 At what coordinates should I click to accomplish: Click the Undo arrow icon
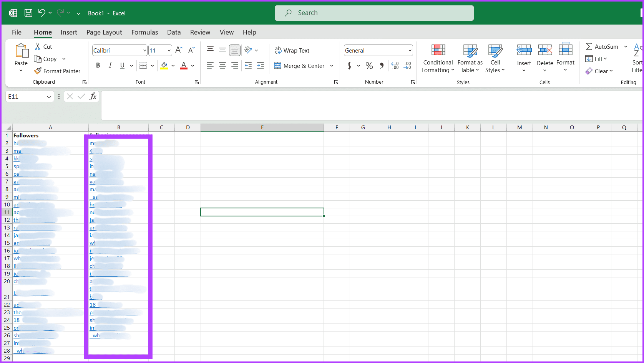point(42,13)
